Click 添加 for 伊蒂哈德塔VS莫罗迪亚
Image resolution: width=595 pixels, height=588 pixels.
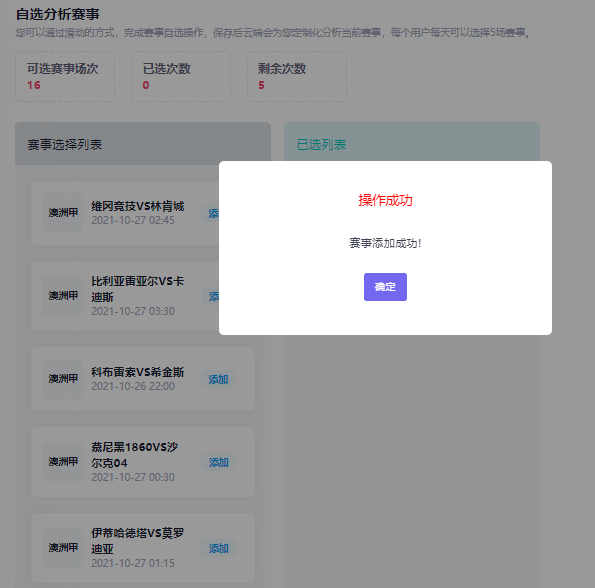click(x=218, y=548)
